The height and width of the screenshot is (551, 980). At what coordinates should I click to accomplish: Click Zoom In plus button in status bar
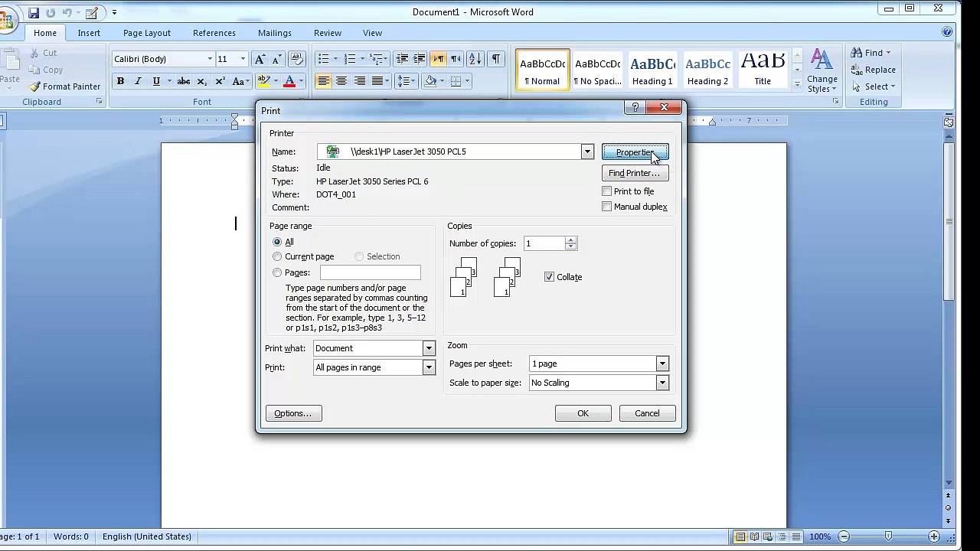[934, 536]
